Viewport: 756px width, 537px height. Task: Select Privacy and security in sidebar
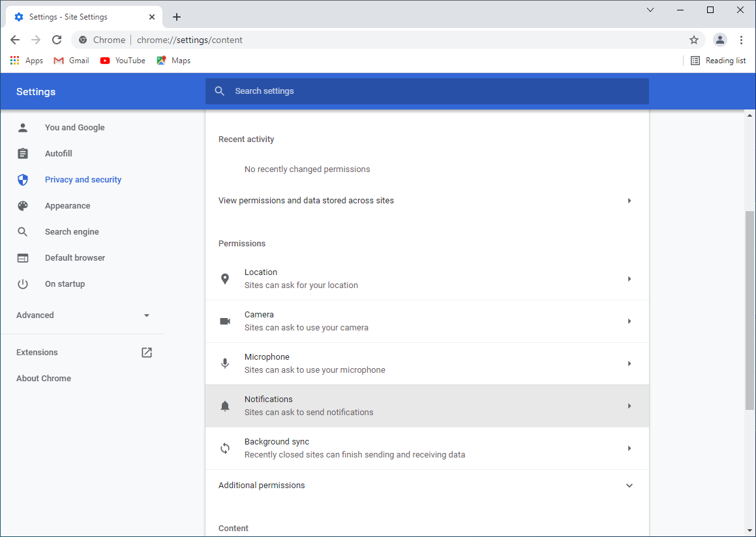83,180
